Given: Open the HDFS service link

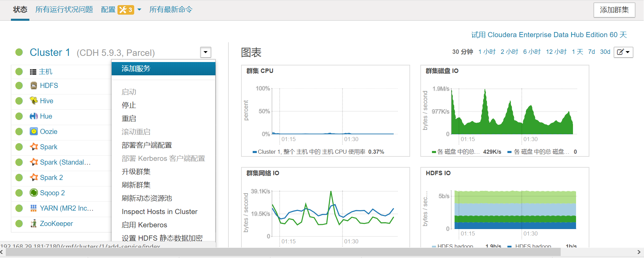Looking at the screenshot, I should (49, 86).
